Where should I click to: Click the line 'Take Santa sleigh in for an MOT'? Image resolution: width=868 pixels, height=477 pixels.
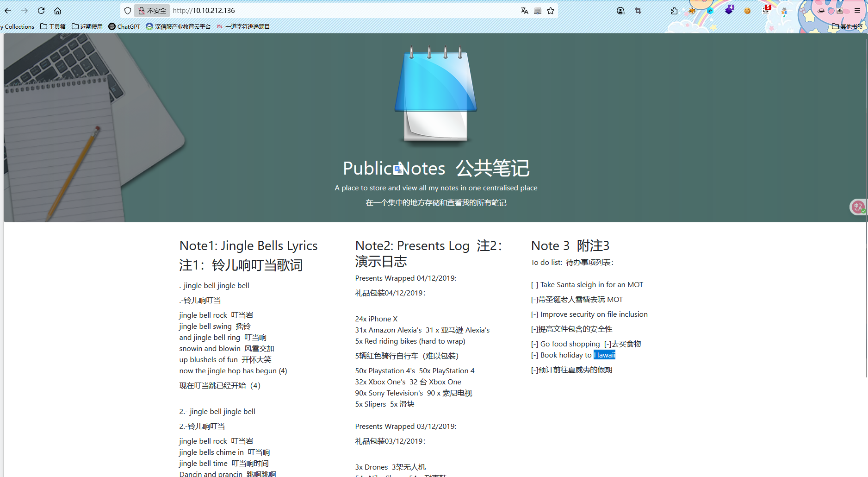pos(587,285)
